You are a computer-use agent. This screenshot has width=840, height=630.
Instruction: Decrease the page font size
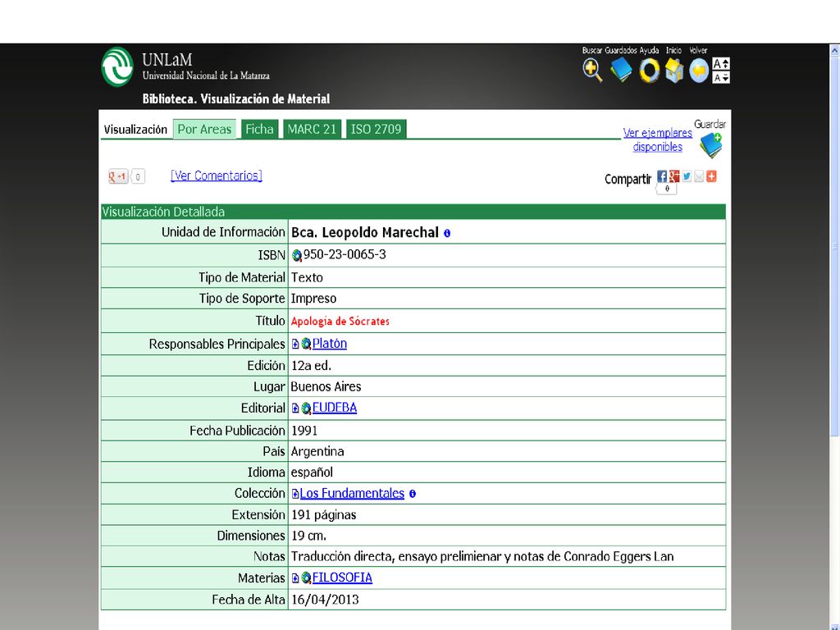click(x=721, y=78)
